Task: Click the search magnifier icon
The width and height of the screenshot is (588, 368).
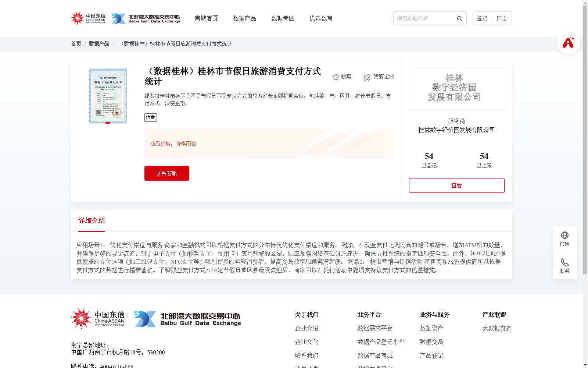Action: click(459, 18)
